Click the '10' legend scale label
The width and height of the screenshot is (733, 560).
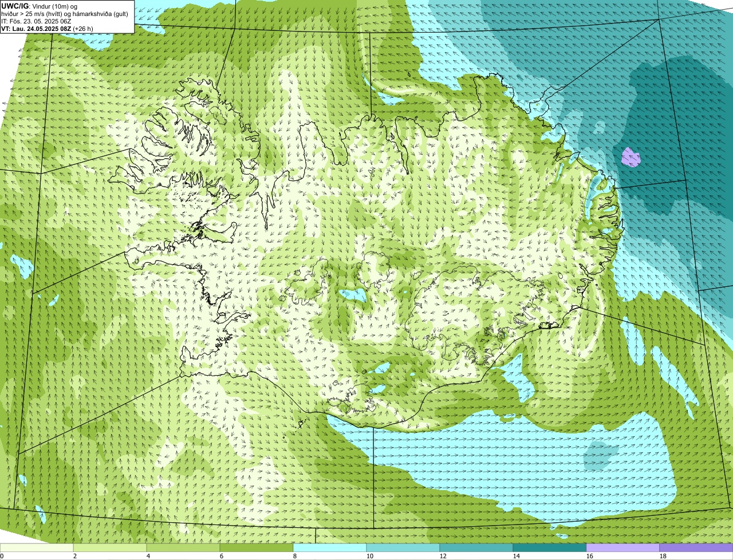[370, 556]
